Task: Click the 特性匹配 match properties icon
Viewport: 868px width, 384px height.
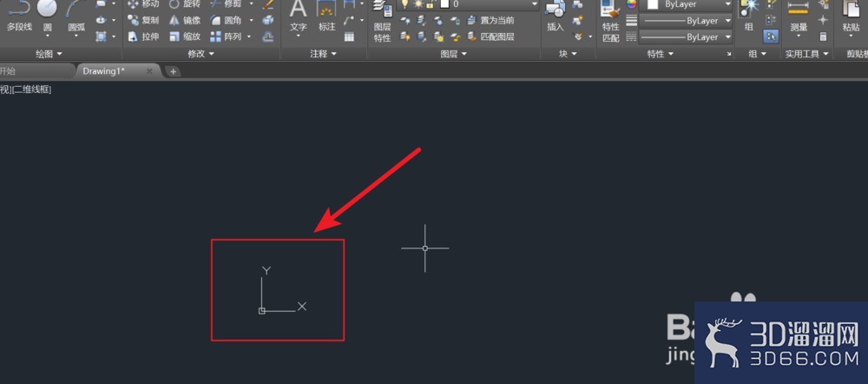Action: coord(611,23)
